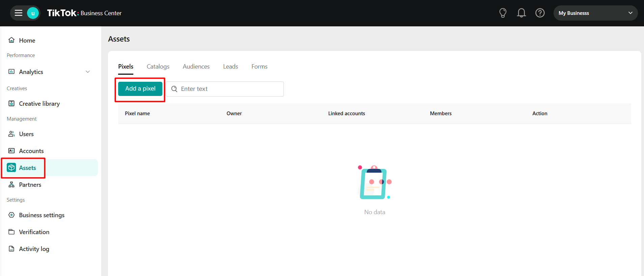
Task: Click the Creative library icon
Action: click(11, 103)
